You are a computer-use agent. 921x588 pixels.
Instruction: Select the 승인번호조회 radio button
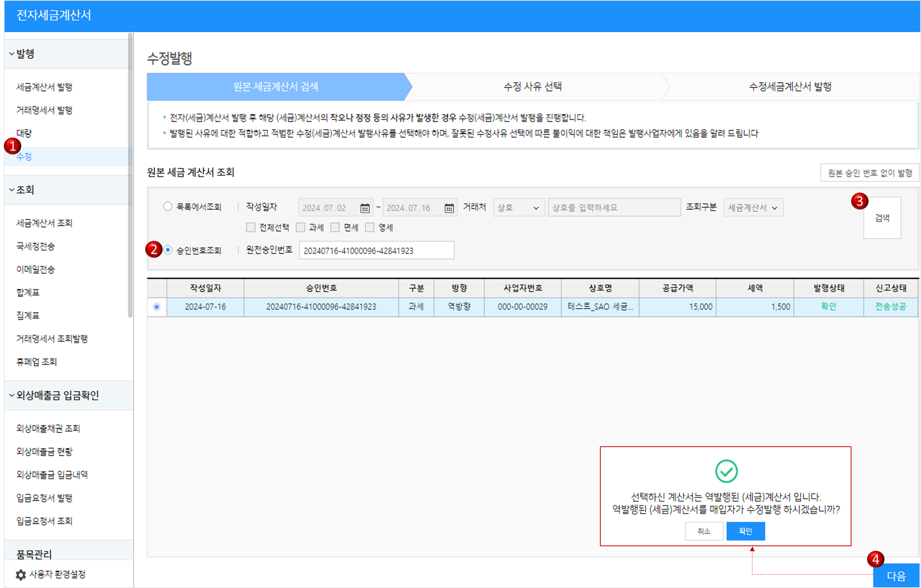[168, 250]
